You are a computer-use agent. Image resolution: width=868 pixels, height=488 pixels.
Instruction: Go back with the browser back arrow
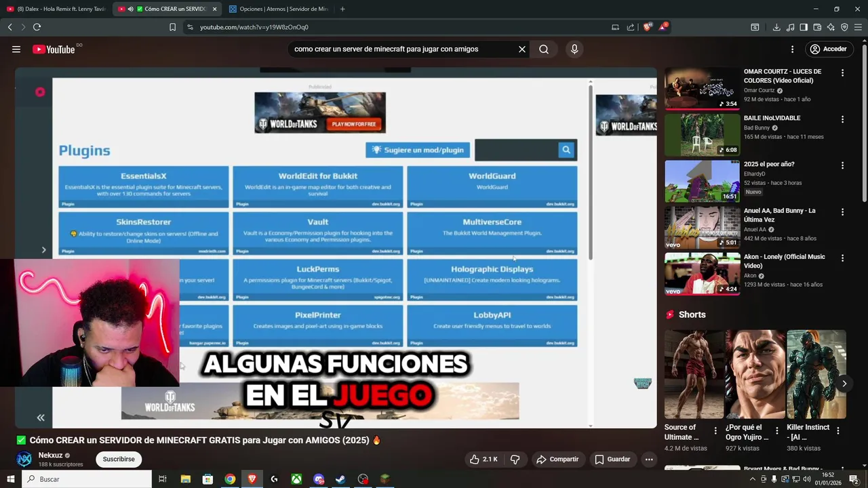[10, 27]
